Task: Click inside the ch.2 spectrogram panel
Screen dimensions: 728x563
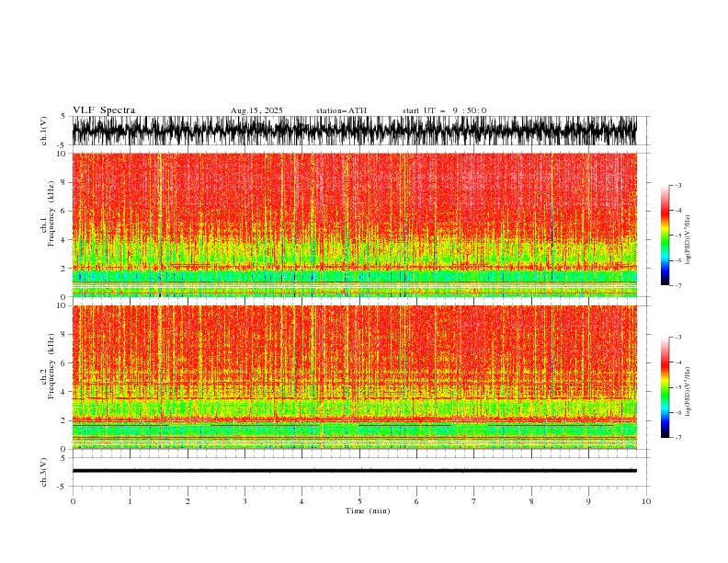Action: tap(354, 377)
